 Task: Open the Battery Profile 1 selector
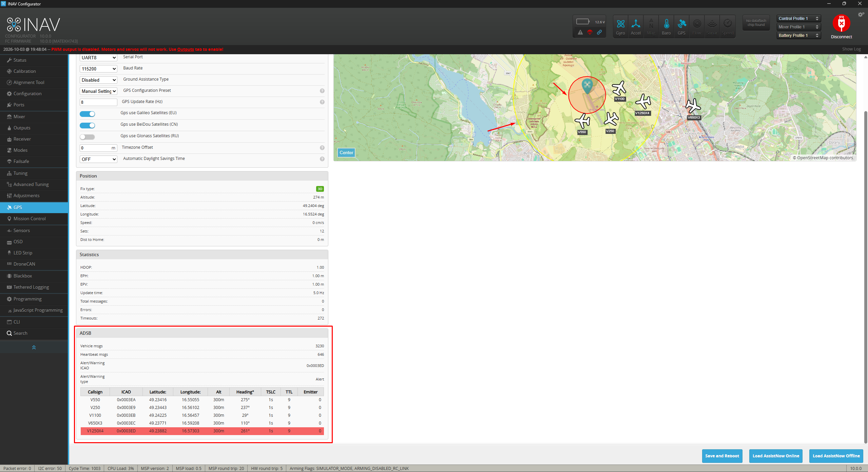pyautogui.click(x=799, y=35)
